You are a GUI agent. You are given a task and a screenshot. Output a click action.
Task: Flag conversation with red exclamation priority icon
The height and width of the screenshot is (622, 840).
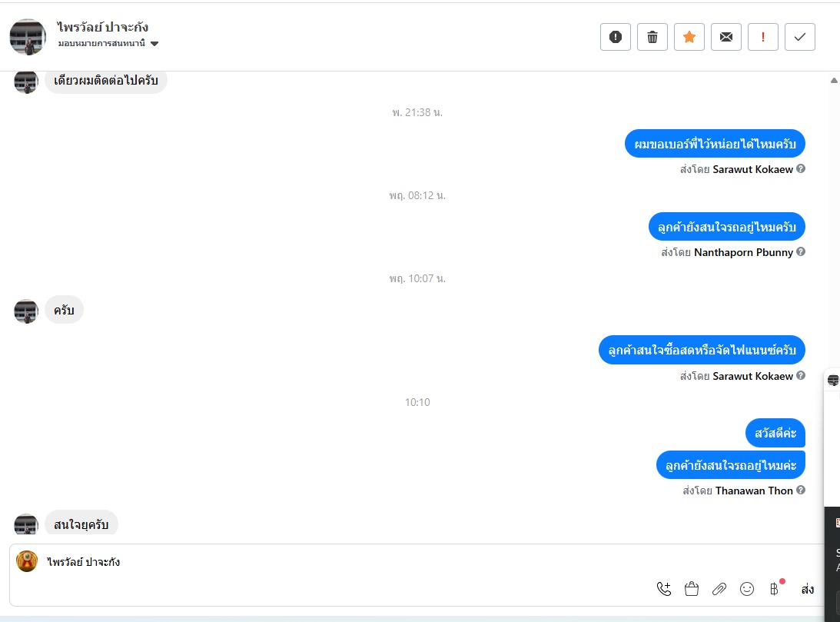(x=763, y=37)
